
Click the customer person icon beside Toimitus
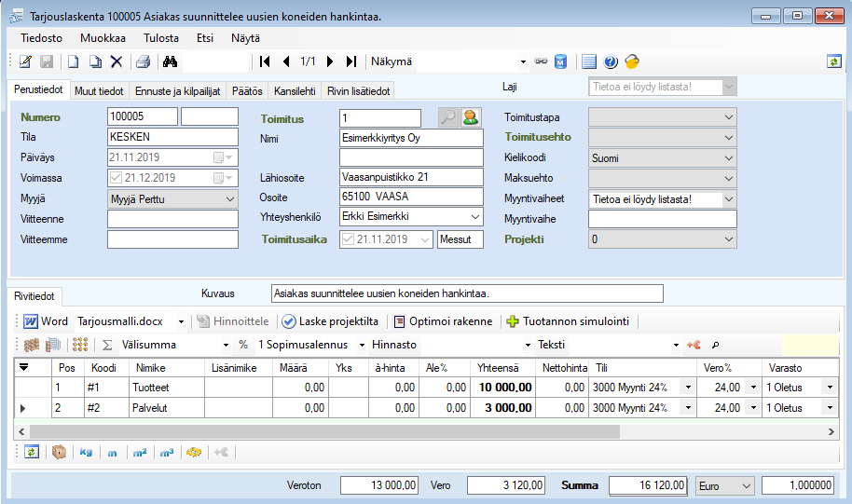click(x=472, y=117)
